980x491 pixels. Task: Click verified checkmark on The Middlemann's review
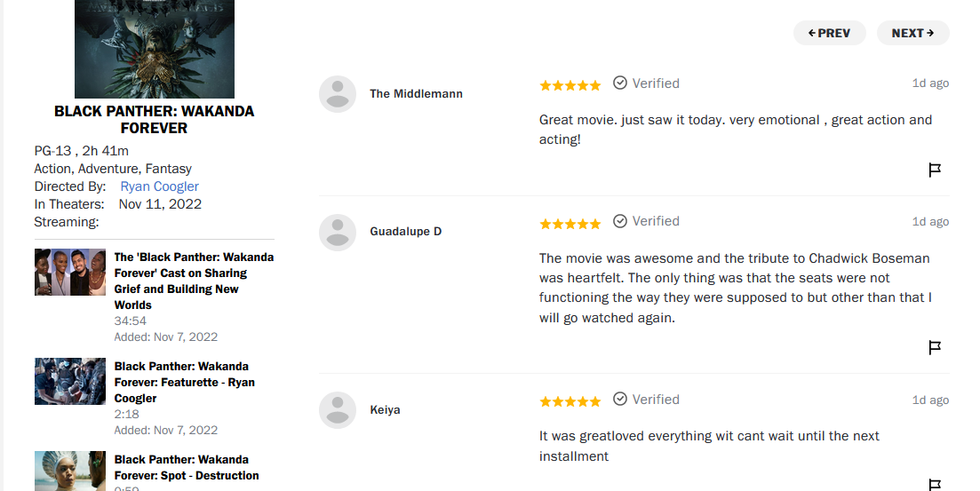pos(619,83)
